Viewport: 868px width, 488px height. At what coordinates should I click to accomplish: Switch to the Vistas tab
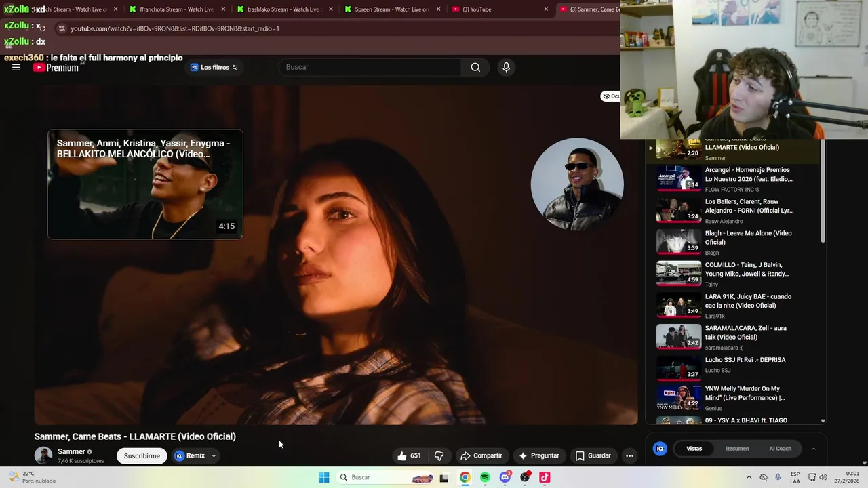click(694, 449)
